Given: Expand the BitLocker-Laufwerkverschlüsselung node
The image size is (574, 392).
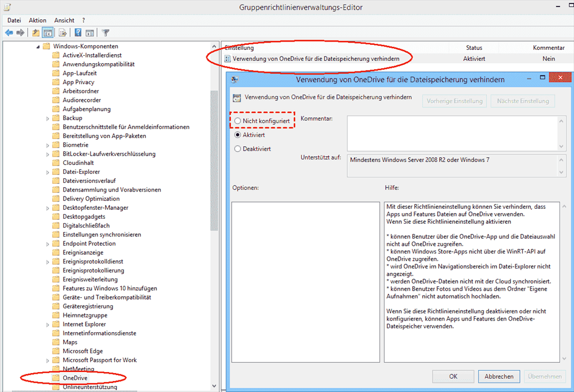Looking at the screenshot, I should tap(47, 154).
